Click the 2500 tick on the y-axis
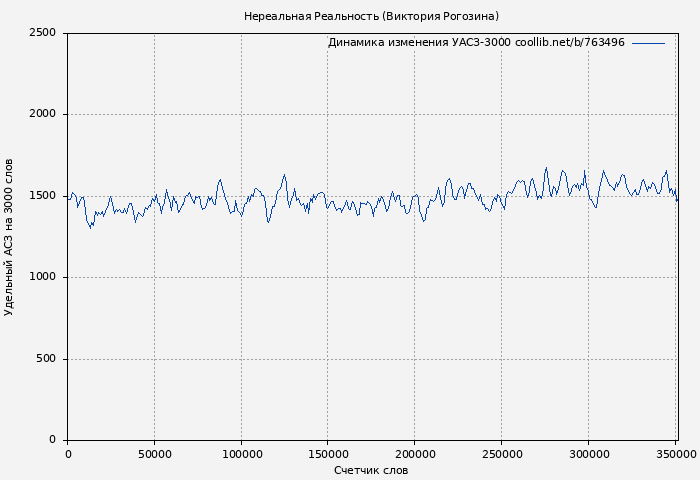700x480 pixels. 42,33
